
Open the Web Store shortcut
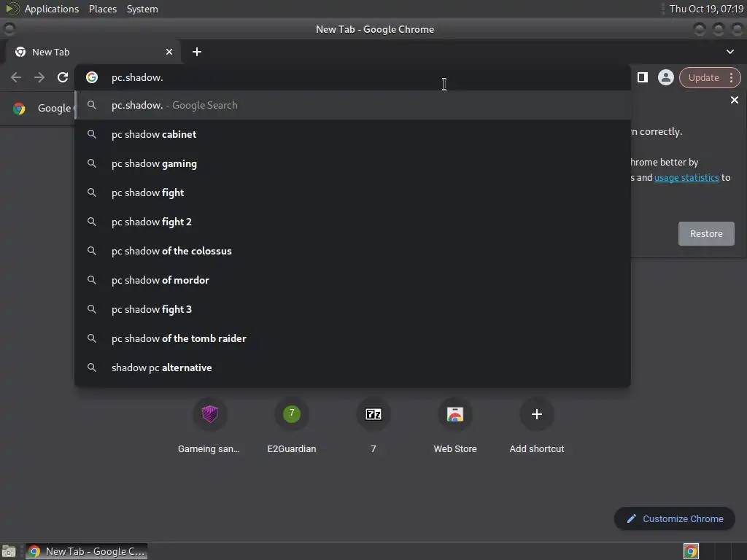point(455,425)
